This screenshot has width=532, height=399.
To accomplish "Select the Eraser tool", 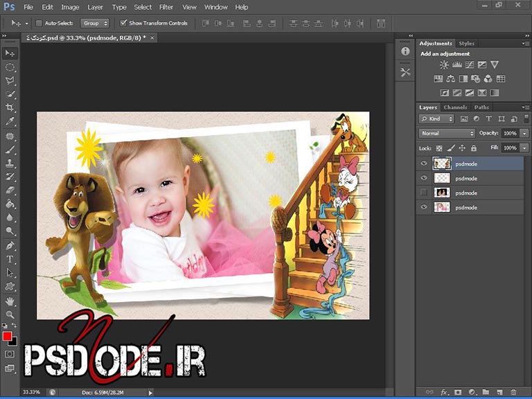I will [10, 190].
